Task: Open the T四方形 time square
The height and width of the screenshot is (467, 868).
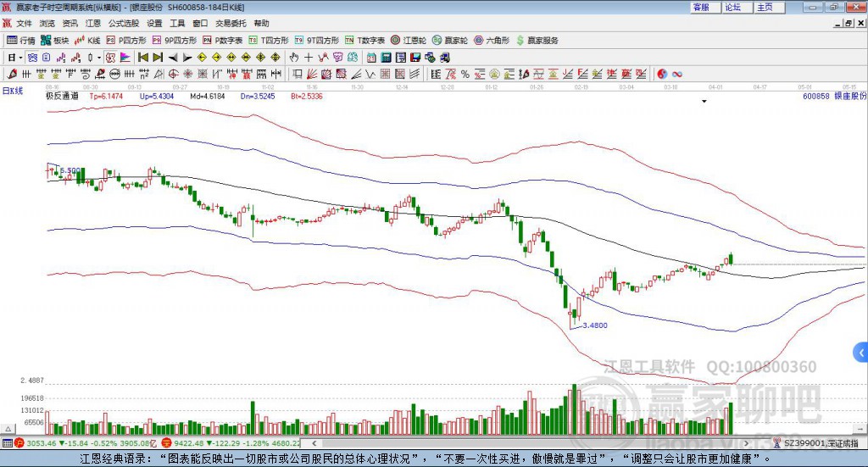Action: pos(269,41)
